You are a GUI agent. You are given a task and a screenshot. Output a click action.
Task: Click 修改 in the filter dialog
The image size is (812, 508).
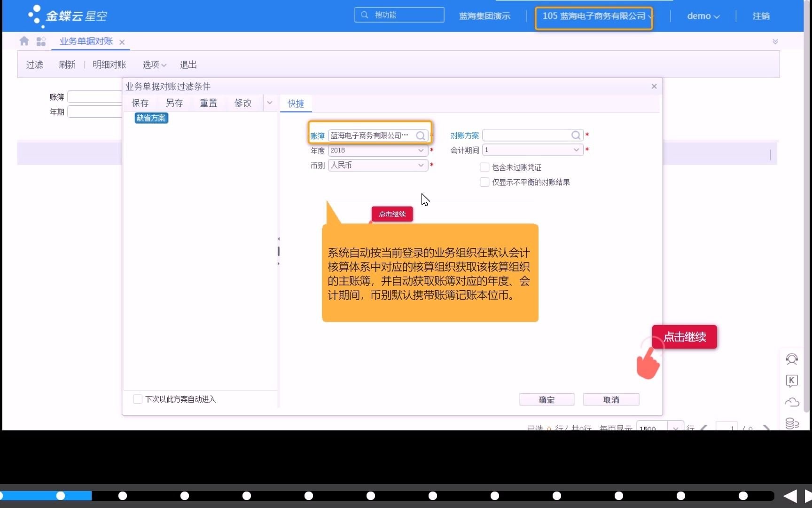pos(243,103)
